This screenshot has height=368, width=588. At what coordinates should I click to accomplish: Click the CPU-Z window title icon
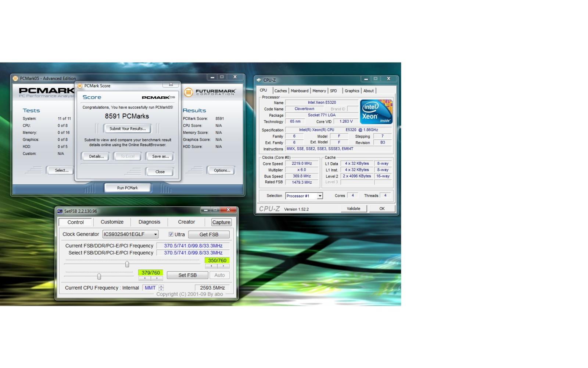[x=259, y=80]
